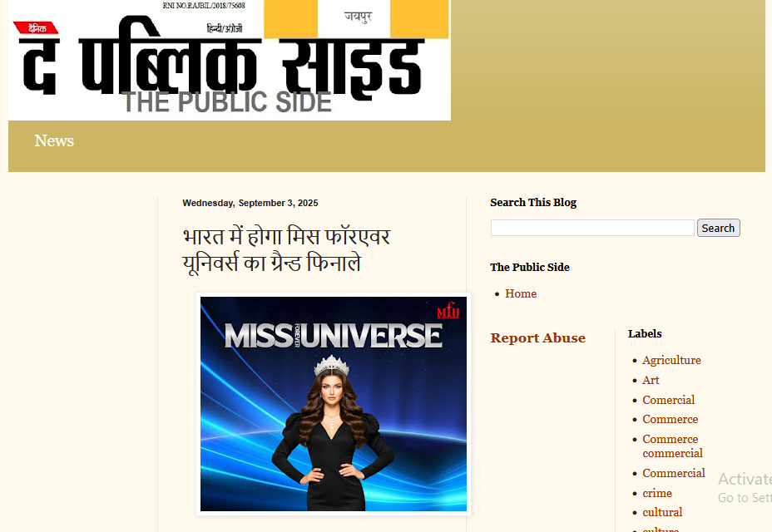Open the Report Abuse link
Image resolution: width=772 pixels, height=532 pixels.
537,338
